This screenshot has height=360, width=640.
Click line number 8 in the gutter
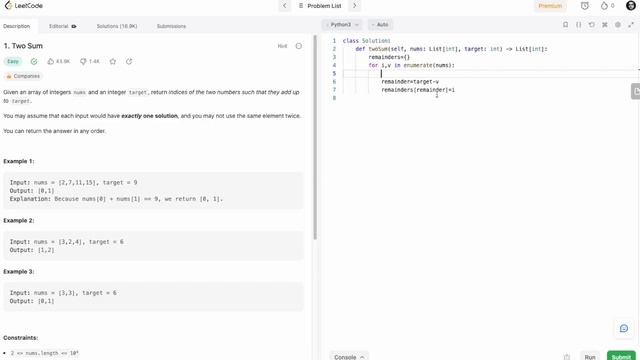[334, 98]
